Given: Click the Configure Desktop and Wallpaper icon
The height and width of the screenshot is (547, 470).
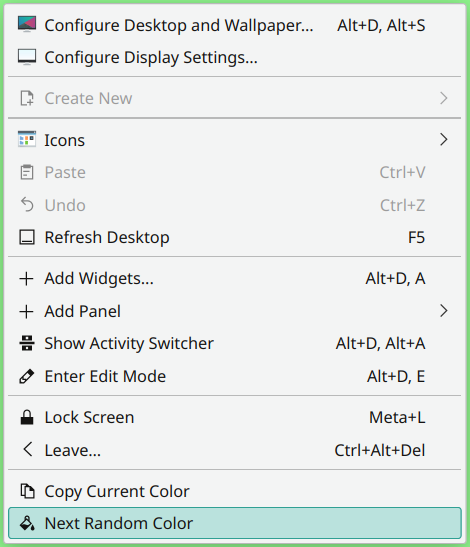Looking at the screenshot, I should (27, 24).
